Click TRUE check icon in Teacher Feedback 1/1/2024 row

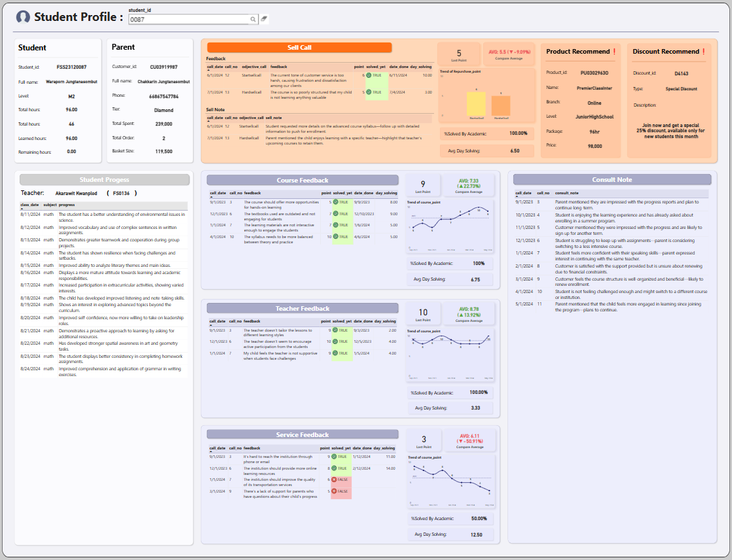tap(335, 353)
